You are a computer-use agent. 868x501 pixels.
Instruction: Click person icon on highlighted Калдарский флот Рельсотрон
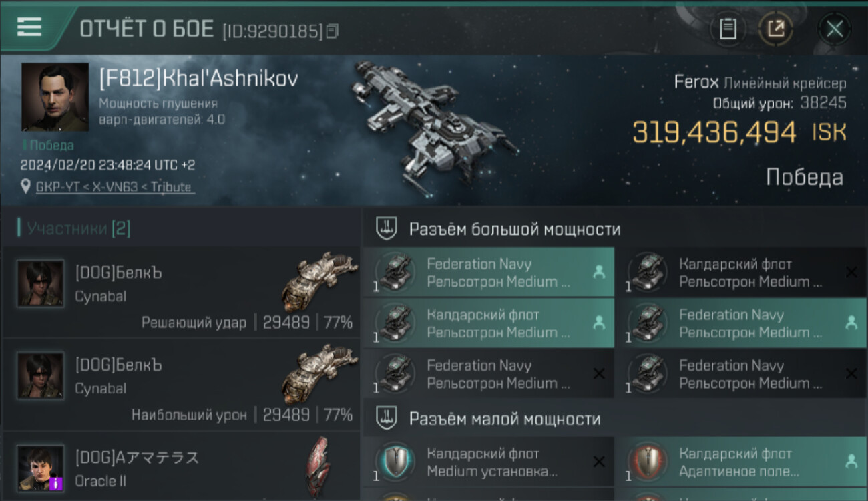599,322
